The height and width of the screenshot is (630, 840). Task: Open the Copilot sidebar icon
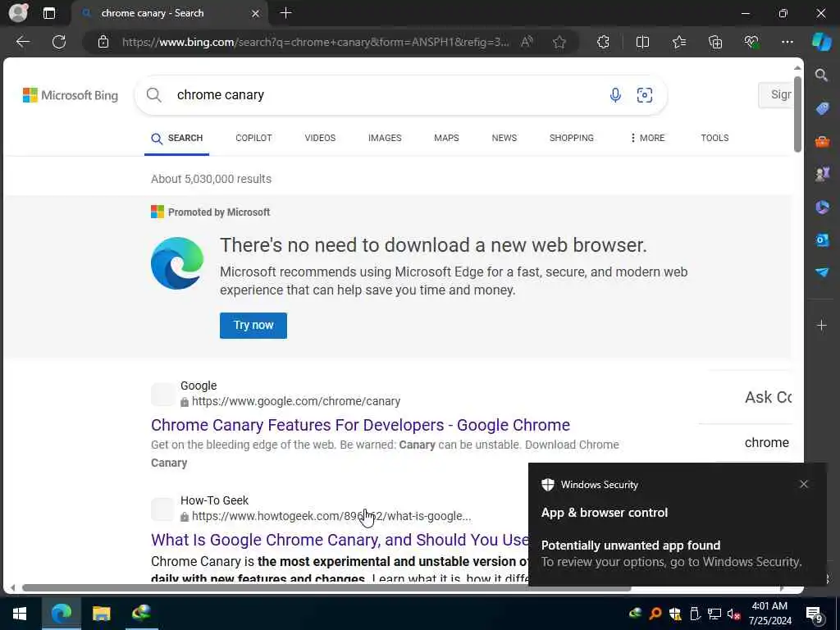[821, 42]
